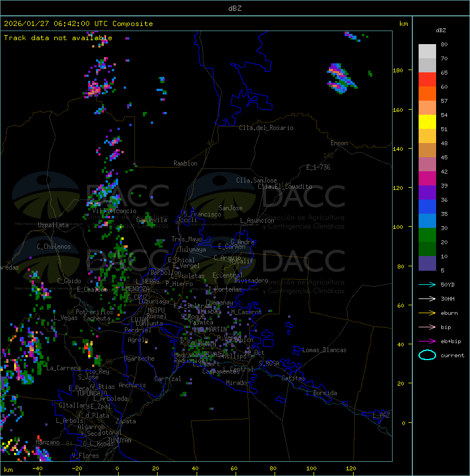Click the white 30HM arrow legend icon

point(427,298)
